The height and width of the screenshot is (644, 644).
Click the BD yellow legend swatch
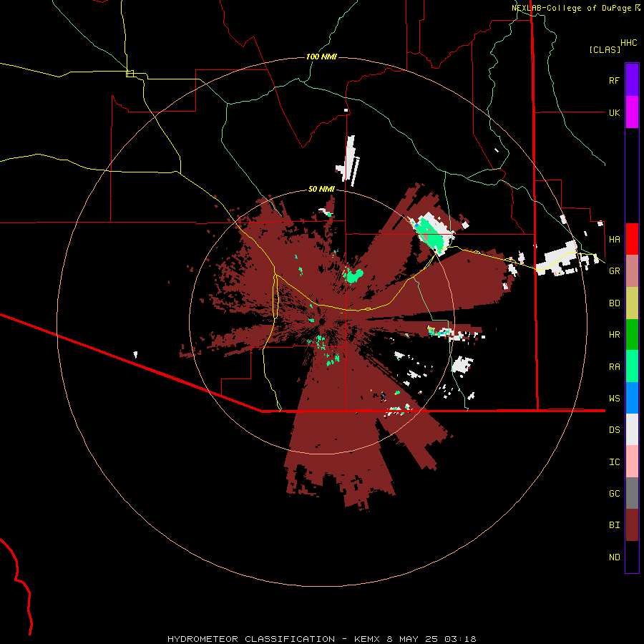pyautogui.click(x=632, y=303)
